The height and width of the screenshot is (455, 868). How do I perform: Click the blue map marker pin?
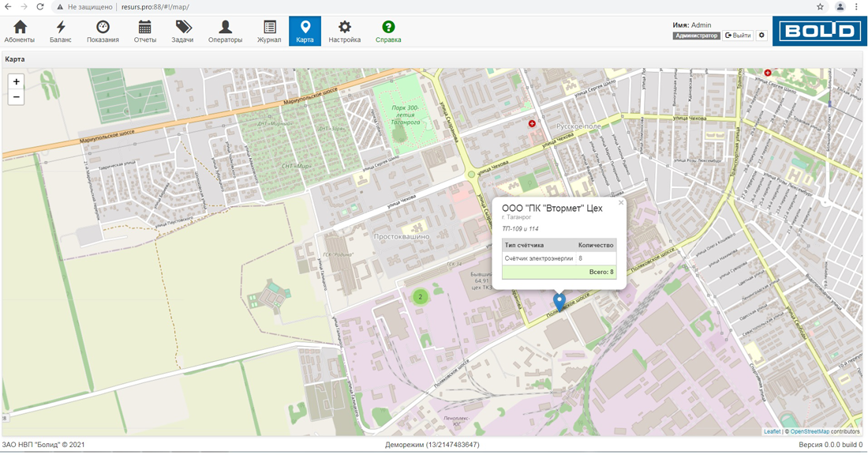point(559,301)
